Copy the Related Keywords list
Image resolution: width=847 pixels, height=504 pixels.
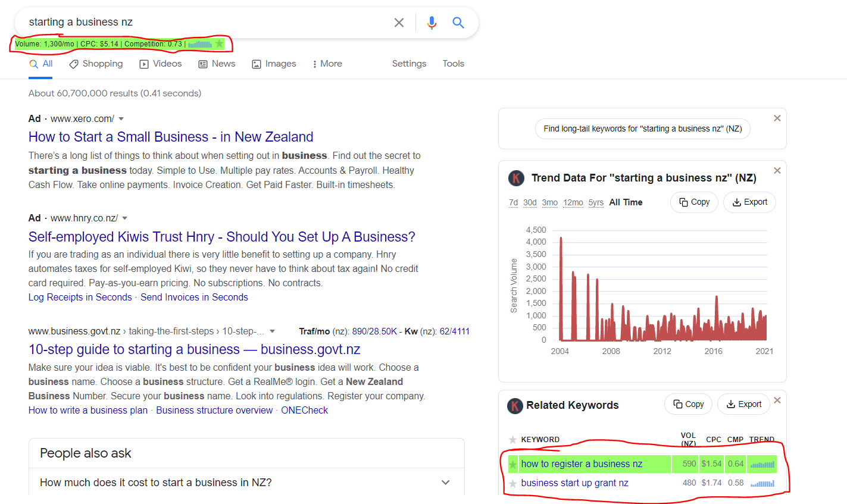688,404
